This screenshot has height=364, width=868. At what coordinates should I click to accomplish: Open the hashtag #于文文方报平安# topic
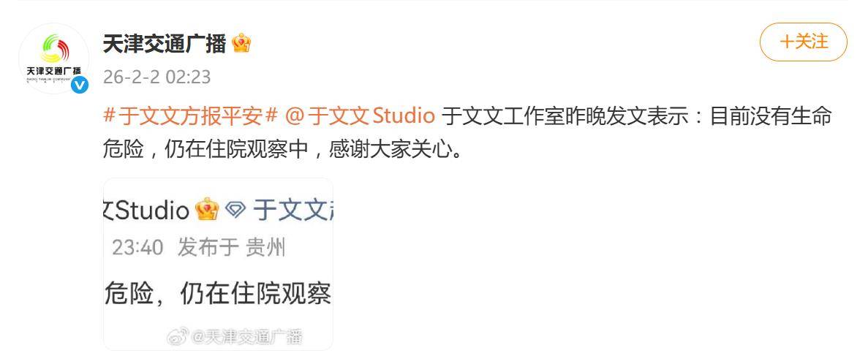coord(190,116)
